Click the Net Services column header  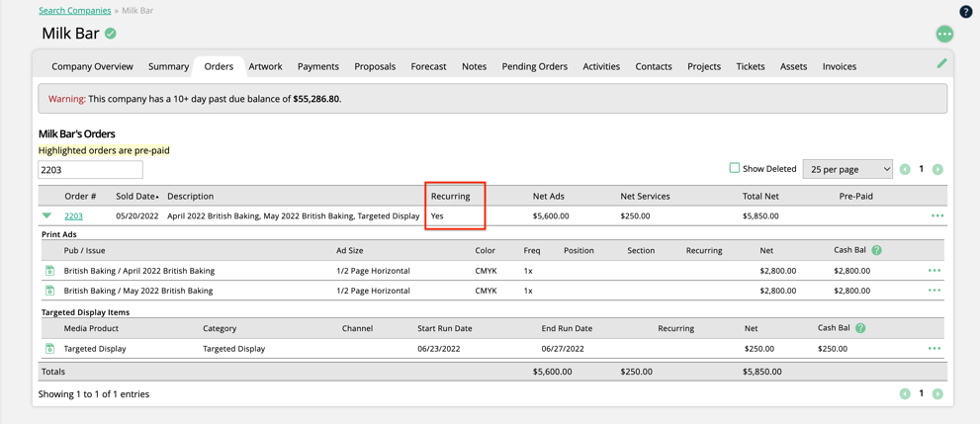[645, 196]
